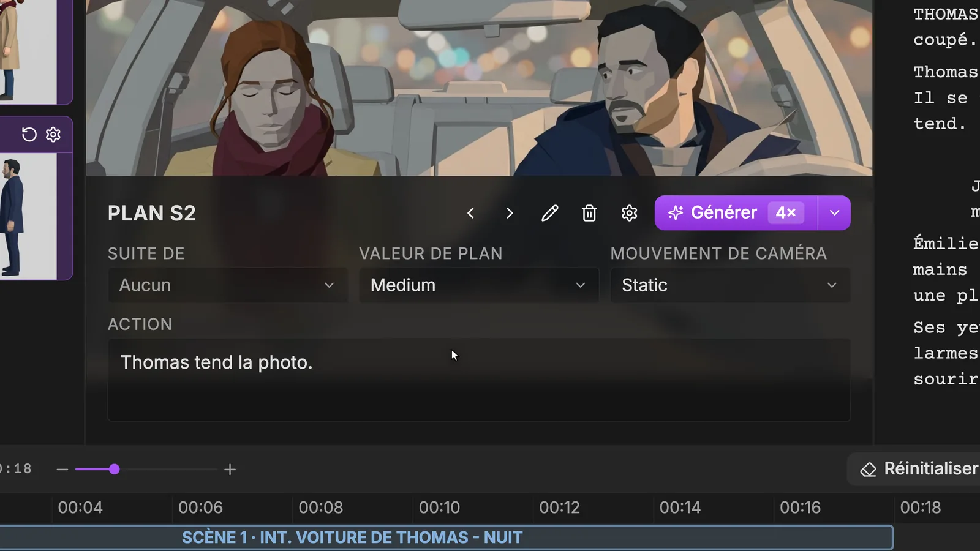Click the car scene preview image
The height and width of the screenshot is (551, 980).
[x=479, y=88]
